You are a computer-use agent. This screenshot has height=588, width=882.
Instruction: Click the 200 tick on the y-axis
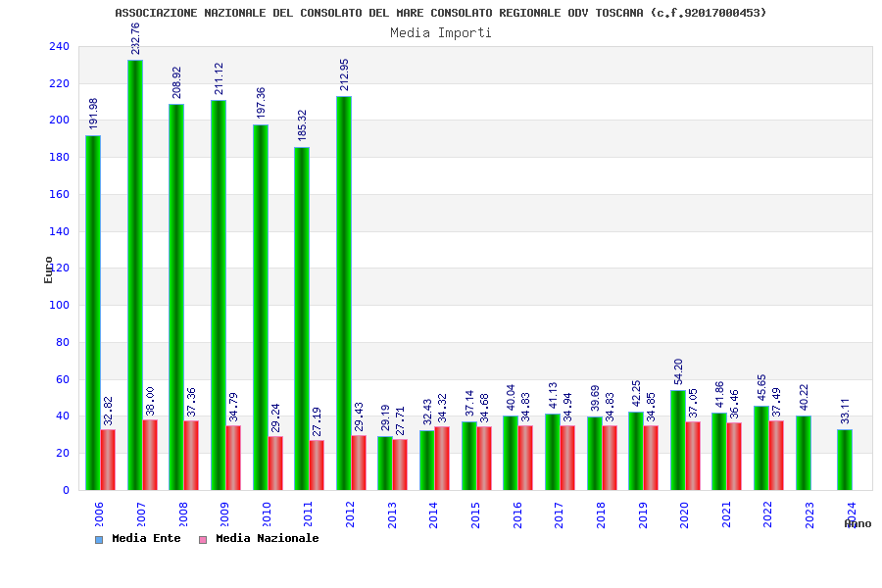(59, 120)
